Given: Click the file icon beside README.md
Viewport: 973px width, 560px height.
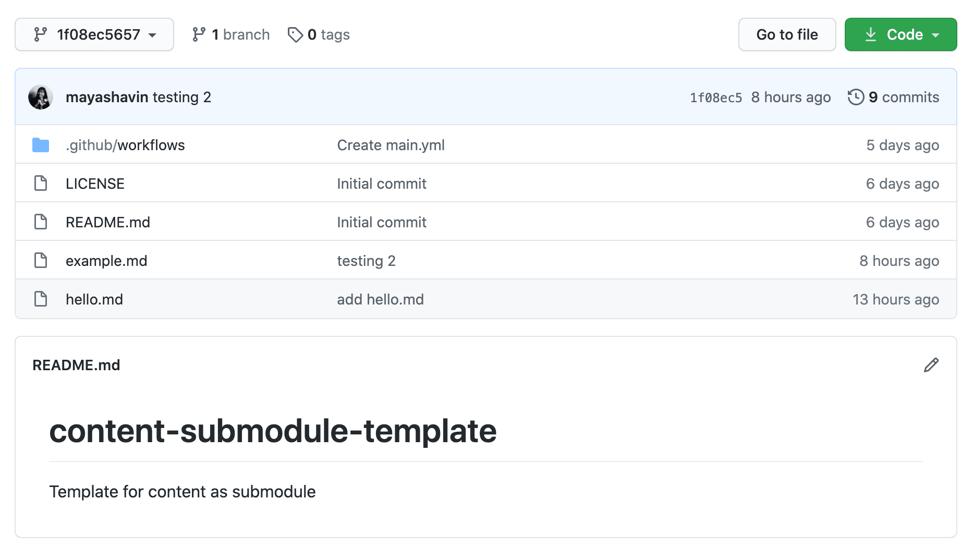Looking at the screenshot, I should [41, 222].
